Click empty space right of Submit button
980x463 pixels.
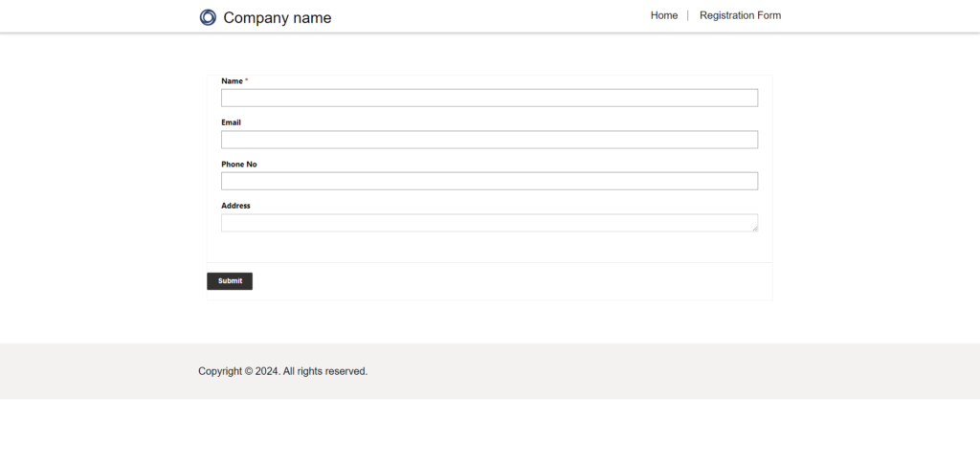[x=507, y=281]
